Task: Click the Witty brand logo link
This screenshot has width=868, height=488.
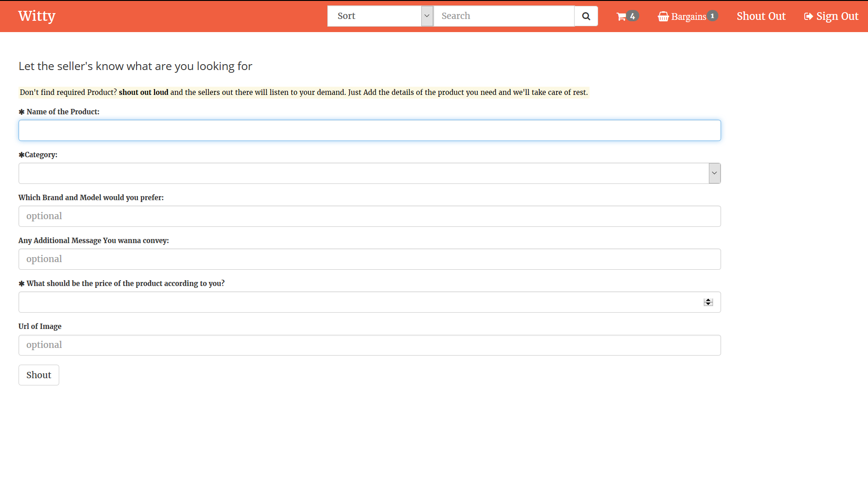Action: point(37,16)
